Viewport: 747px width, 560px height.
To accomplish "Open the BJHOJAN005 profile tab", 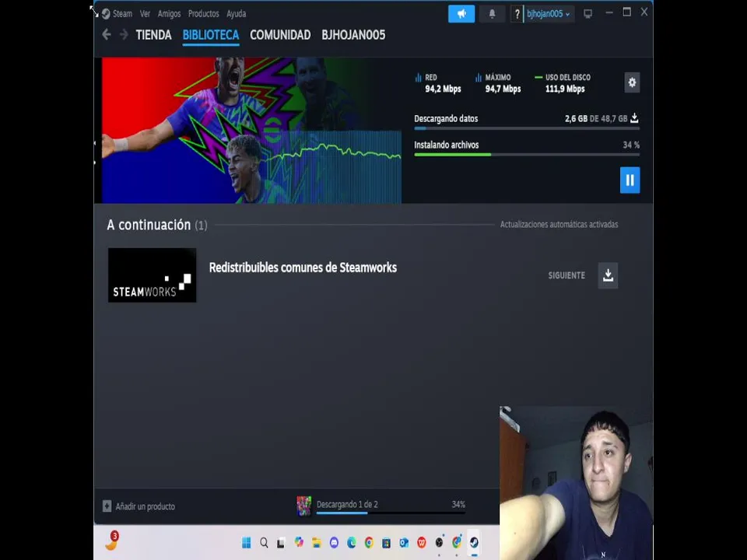I will [x=353, y=35].
